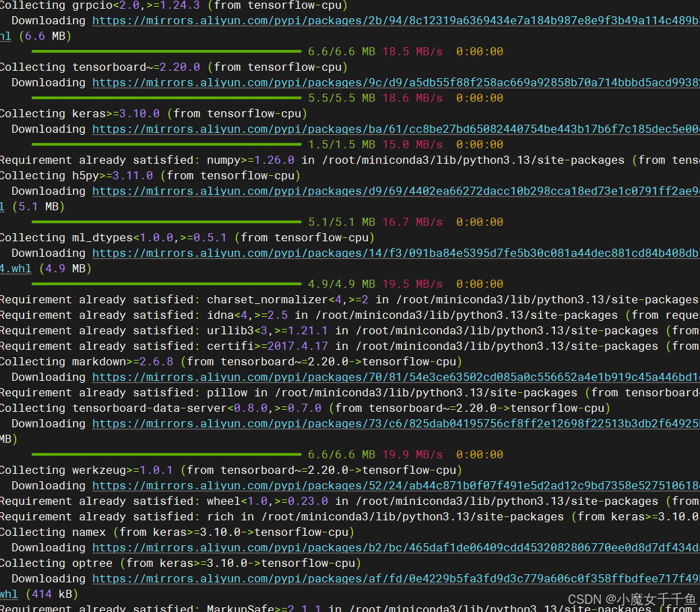This screenshot has width=700, height=612.
Task: Click the 18.5 MB/s grpcio progress bar
Action: [x=166, y=51]
